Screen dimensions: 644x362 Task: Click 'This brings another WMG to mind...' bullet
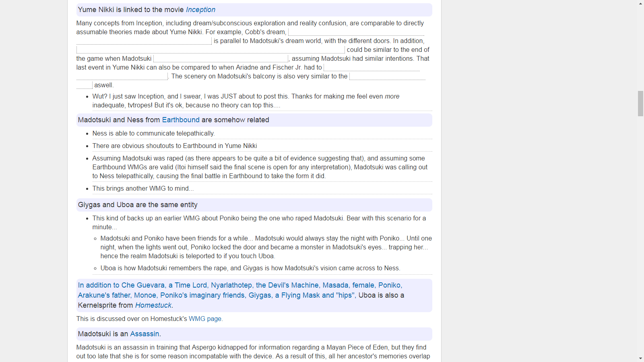[x=143, y=189]
